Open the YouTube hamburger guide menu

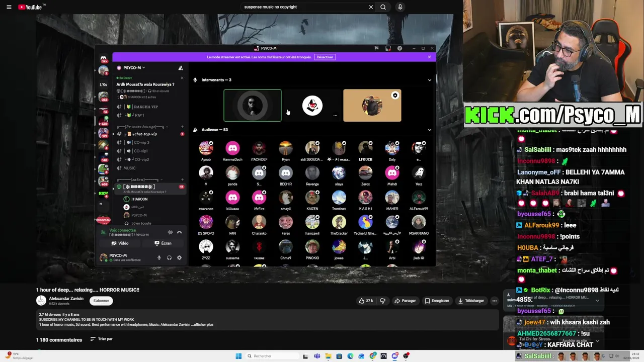(9, 7)
